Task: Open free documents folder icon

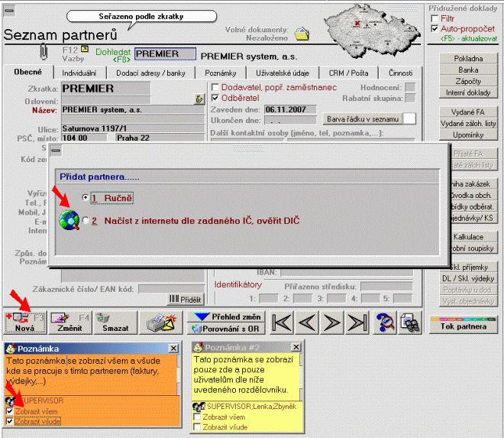Action: tap(302, 33)
